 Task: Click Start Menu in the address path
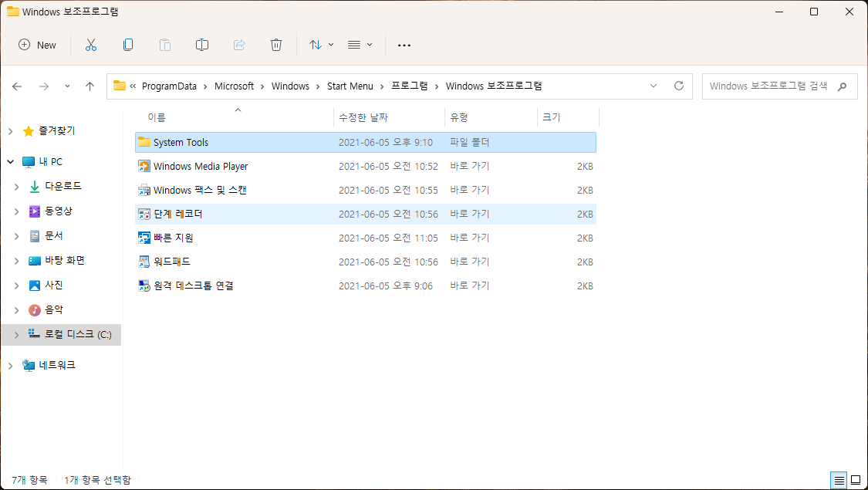tap(350, 86)
